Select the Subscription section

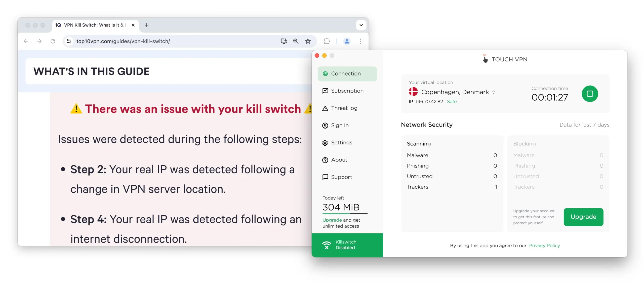click(347, 91)
